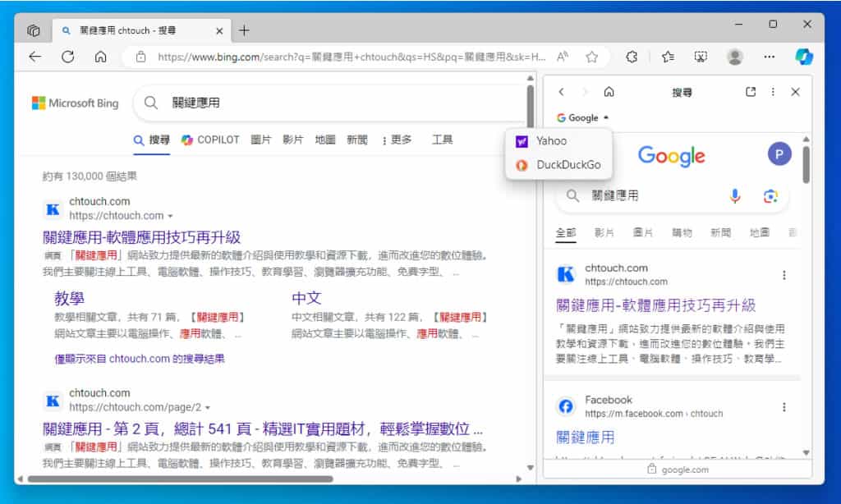Choose DuckDuckGo from the engine list

(x=558, y=165)
